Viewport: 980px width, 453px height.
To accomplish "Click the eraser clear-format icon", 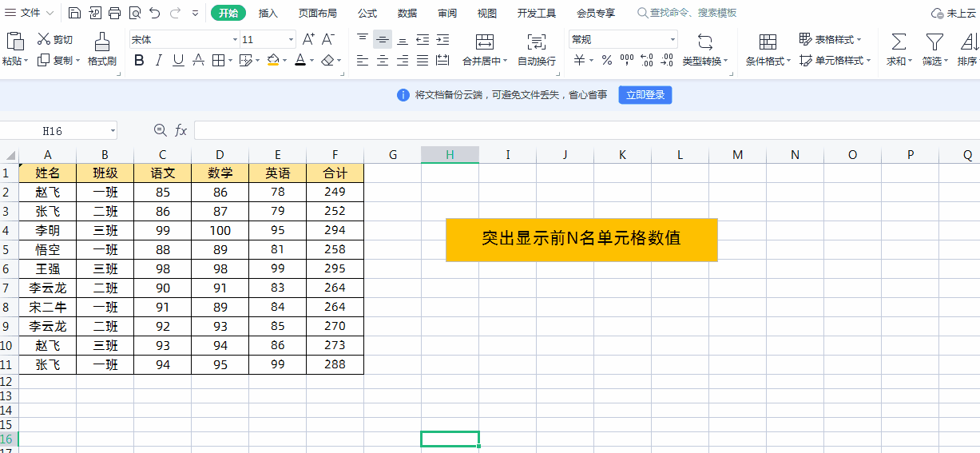I will coord(327,60).
